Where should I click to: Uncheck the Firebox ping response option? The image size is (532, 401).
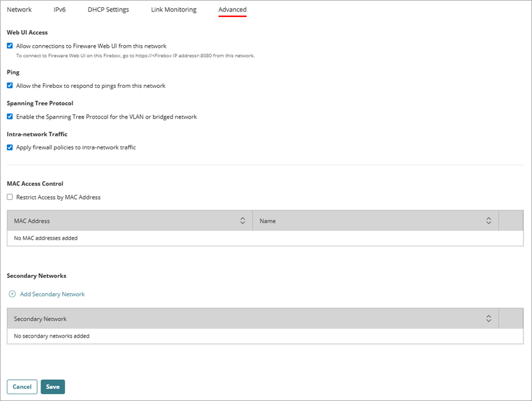[x=9, y=85]
